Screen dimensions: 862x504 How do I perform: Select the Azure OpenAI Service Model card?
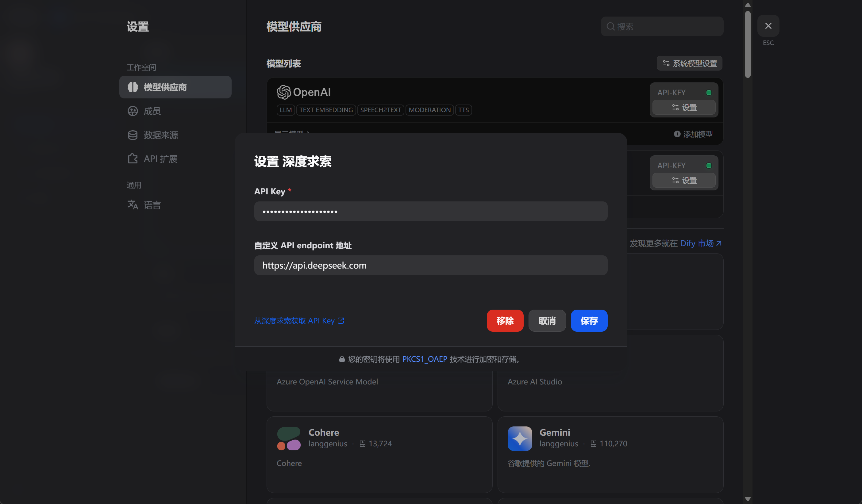click(379, 391)
